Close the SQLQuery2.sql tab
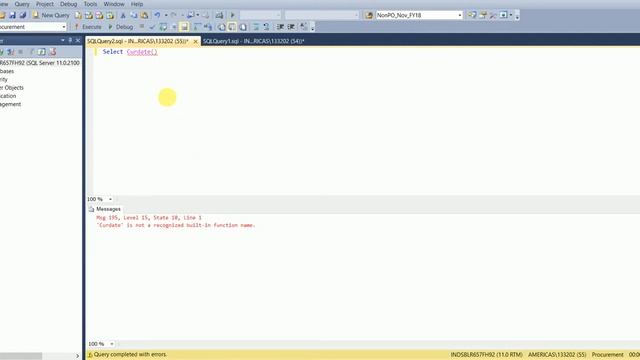The height and width of the screenshot is (360, 640). tap(196, 41)
